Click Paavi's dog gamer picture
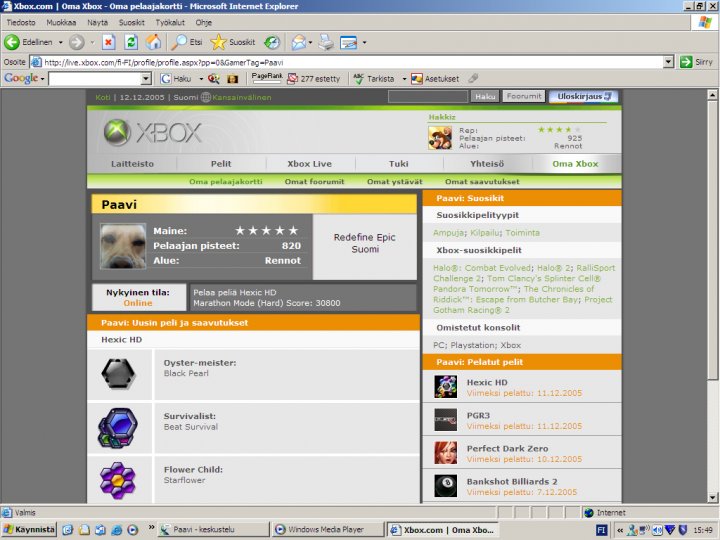 [x=123, y=246]
